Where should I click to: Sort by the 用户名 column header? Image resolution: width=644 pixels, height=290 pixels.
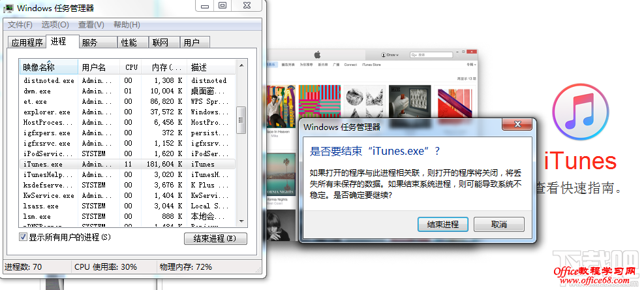tap(99, 67)
